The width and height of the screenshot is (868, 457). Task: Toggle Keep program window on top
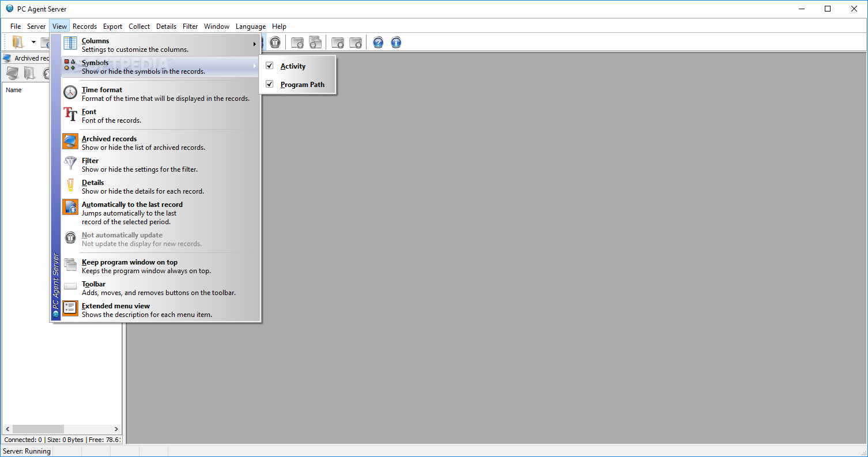[160, 266]
